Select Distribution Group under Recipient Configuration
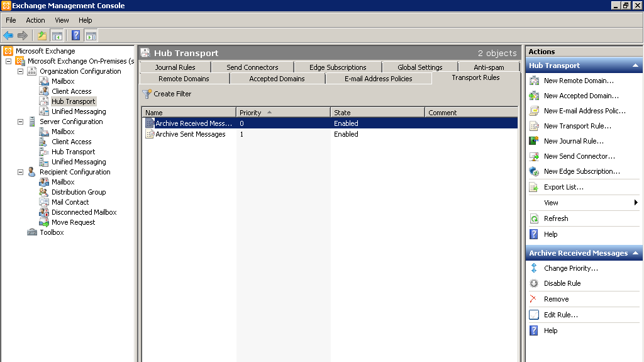Viewport: 644px width, 362px height. pos(79,192)
